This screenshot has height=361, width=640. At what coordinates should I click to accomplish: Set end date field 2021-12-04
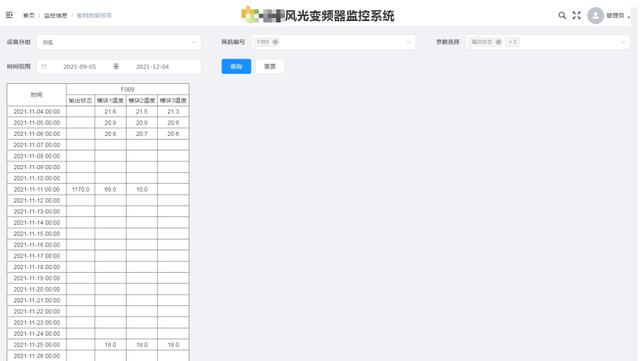[x=152, y=67]
